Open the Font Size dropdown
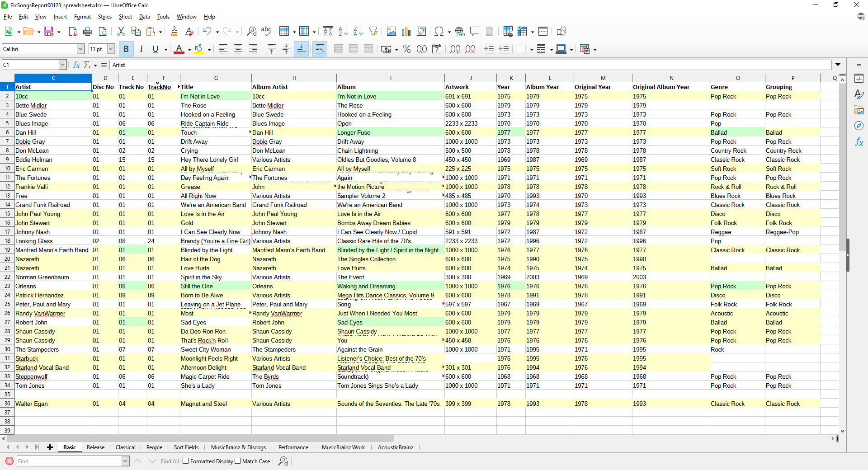 pos(111,49)
